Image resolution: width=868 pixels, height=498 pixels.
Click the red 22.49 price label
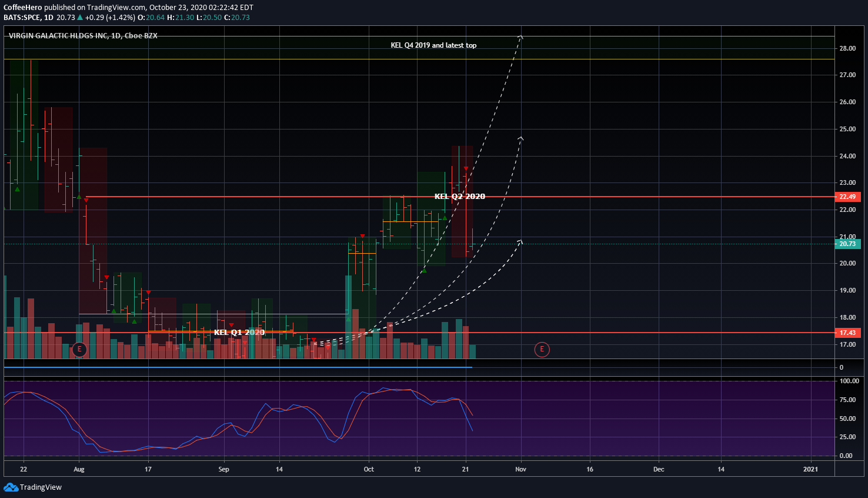pos(847,197)
